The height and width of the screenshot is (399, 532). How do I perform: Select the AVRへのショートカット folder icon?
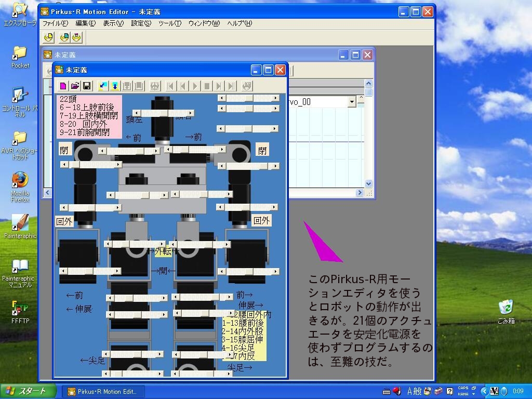coord(20,145)
